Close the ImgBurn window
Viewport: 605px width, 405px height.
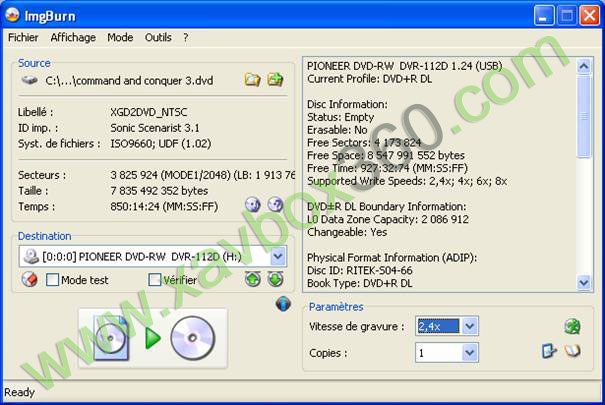coord(590,16)
